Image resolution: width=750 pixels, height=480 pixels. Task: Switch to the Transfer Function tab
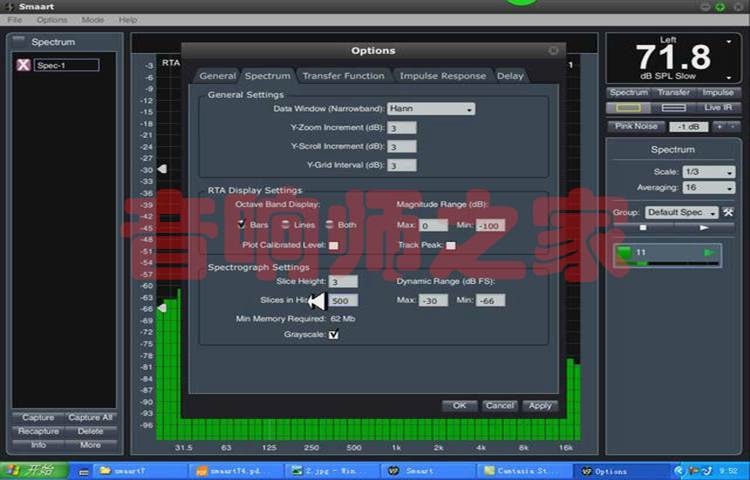coord(343,76)
